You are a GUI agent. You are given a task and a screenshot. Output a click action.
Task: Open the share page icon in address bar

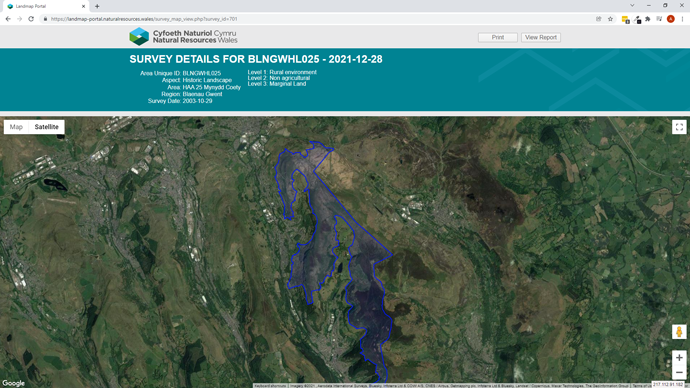tap(598, 19)
